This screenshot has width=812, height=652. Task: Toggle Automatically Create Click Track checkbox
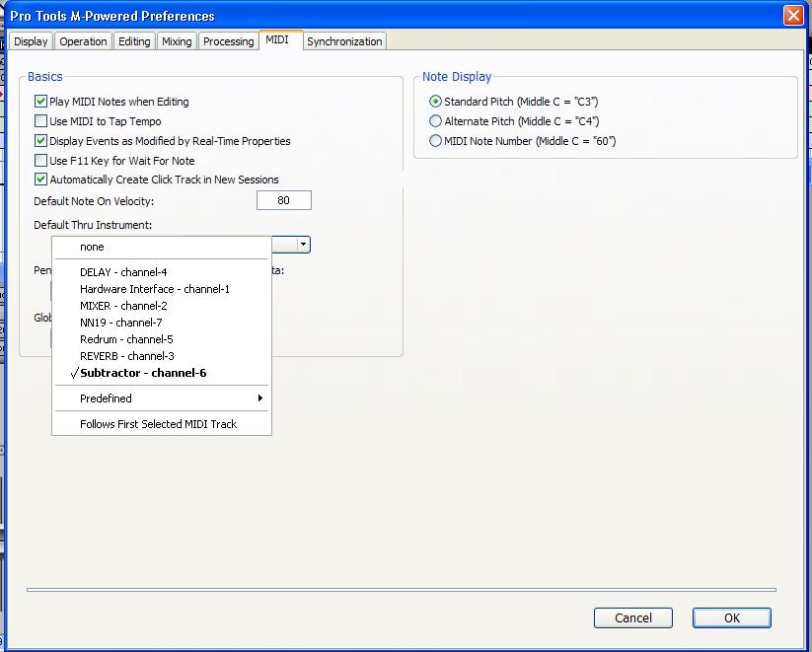[x=40, y=180]
